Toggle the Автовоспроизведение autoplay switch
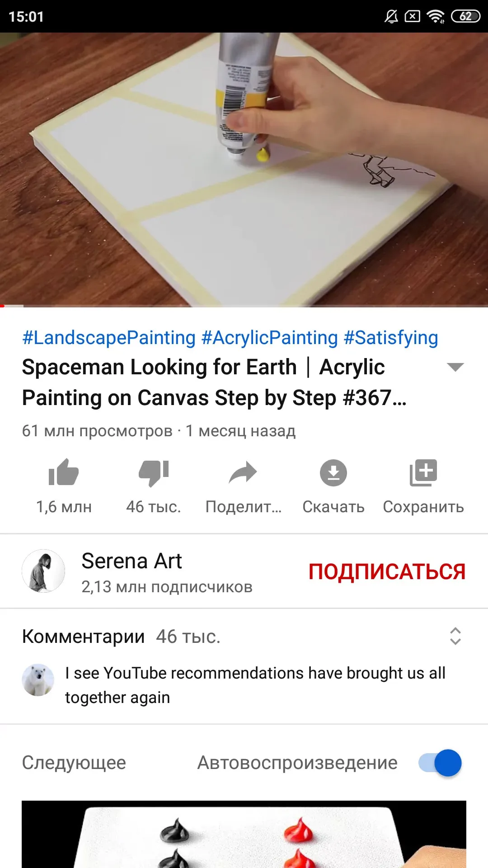 point(440,763)
